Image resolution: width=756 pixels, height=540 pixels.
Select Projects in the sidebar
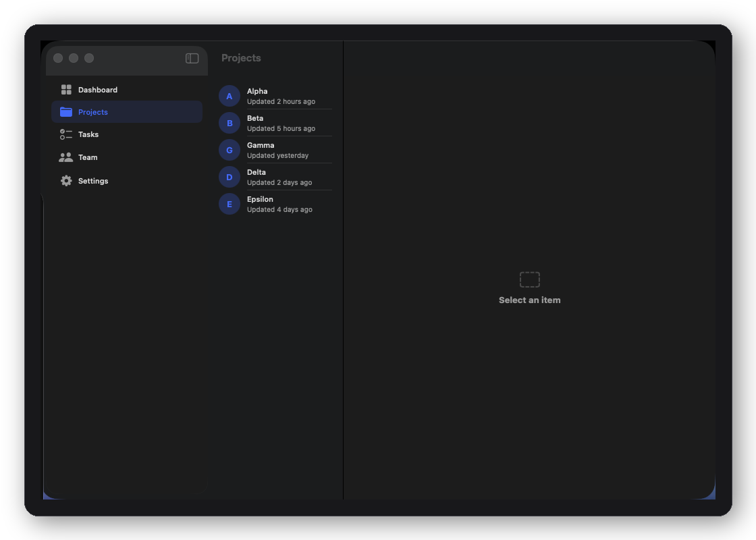point(127,112)
